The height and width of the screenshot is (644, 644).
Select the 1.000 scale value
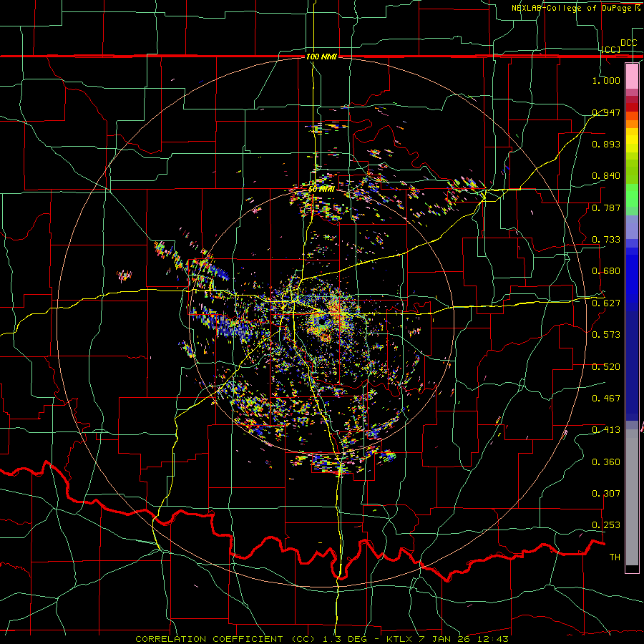[606, 80]
